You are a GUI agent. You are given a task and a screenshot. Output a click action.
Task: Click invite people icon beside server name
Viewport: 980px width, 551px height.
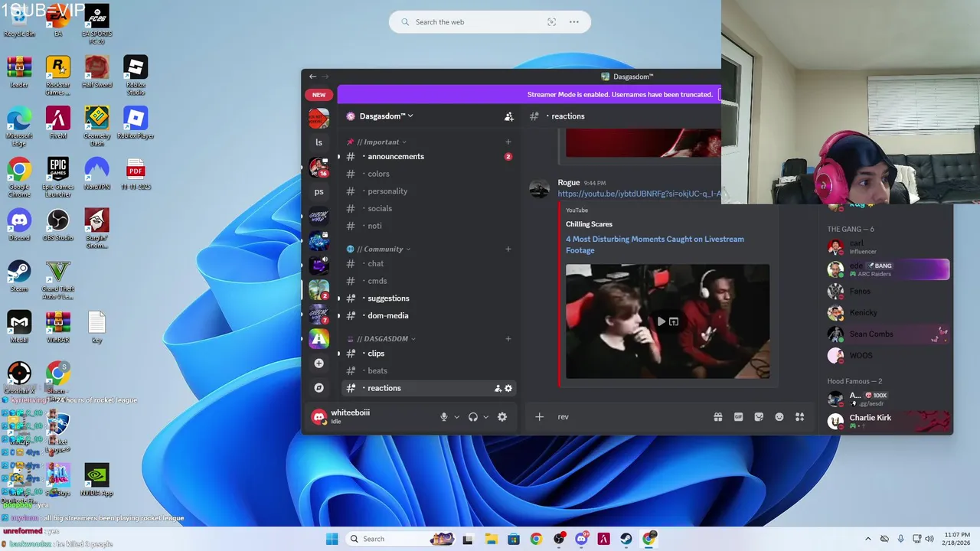coord(508,116)
